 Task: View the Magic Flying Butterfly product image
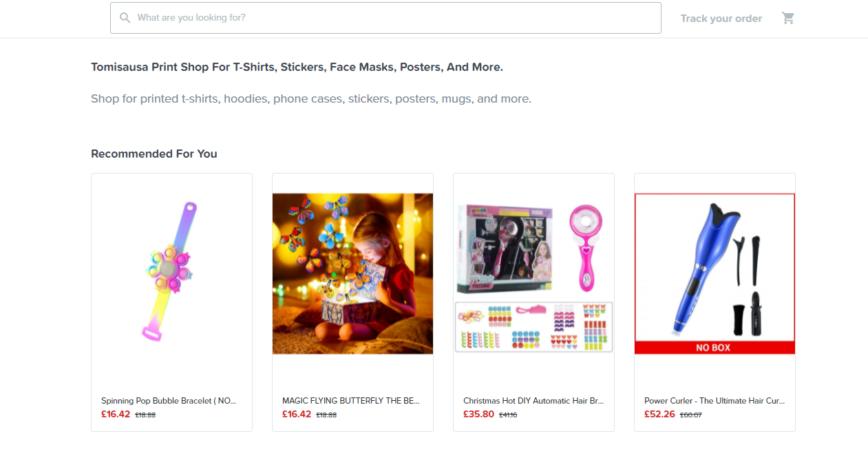[x=352, y=273]
